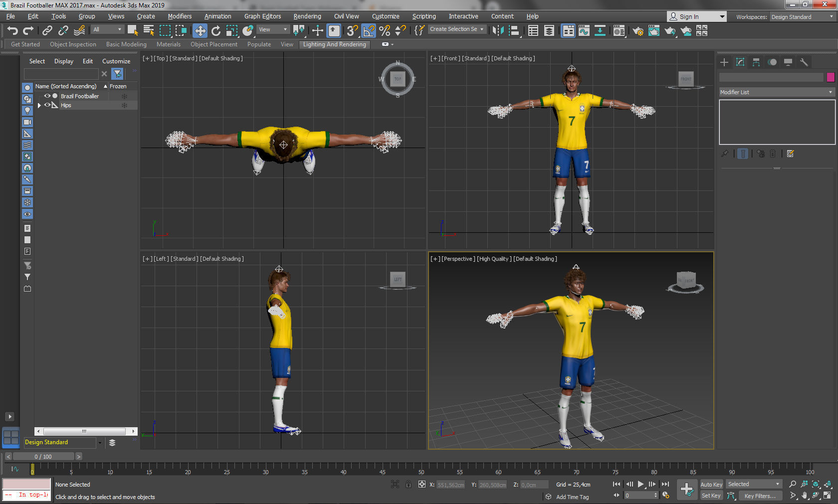
Task: Open the Create Selection Set dropdown
Action: [x=457, y=29]
